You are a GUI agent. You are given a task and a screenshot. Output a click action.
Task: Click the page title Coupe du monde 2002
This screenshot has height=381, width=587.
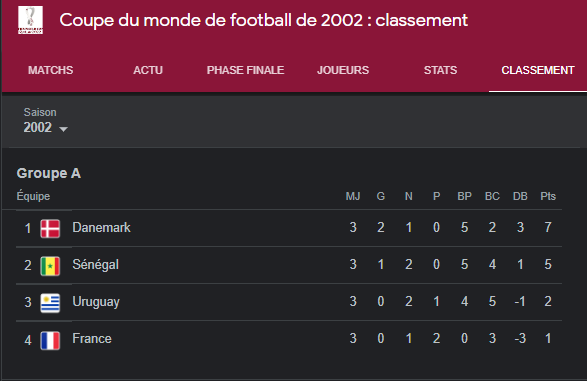[x=264, y=20]
